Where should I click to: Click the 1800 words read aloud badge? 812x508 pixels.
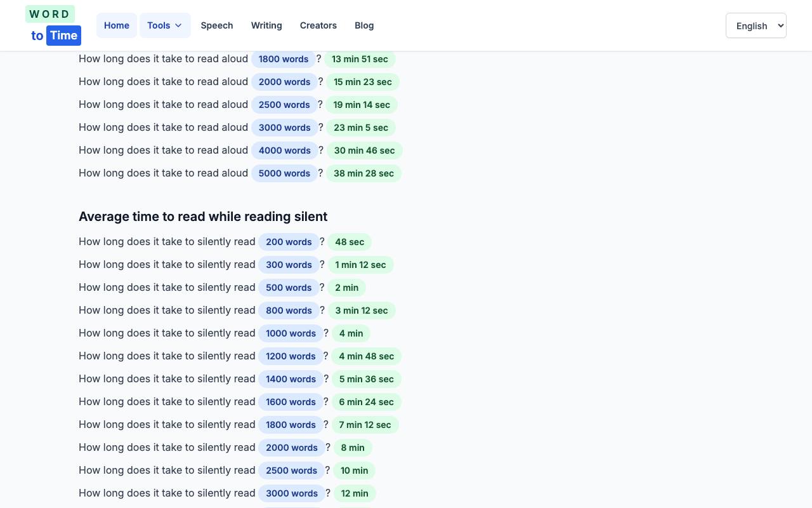coord(284,59)
